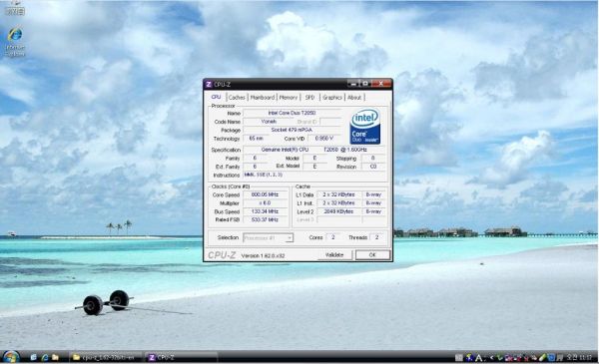Click the Instructions field 'MMX, SSE'
Viewport: 599px width, 364px height.
point(314,175)
